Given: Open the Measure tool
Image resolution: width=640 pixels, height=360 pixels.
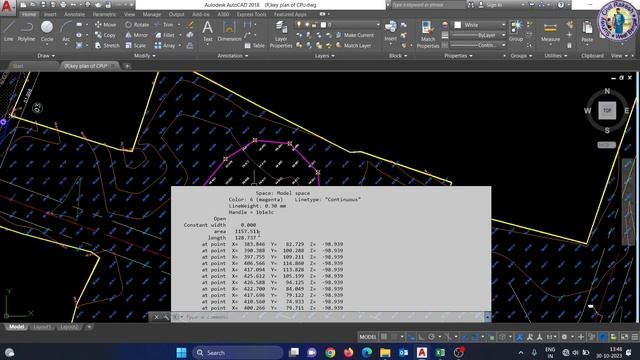Looking at the screenshot, I should (550, 32).
